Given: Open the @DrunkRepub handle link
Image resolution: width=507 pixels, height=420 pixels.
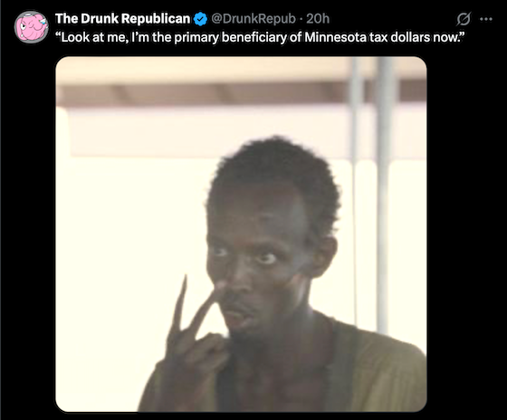Looking at the screenshot, I should point(253,19).
